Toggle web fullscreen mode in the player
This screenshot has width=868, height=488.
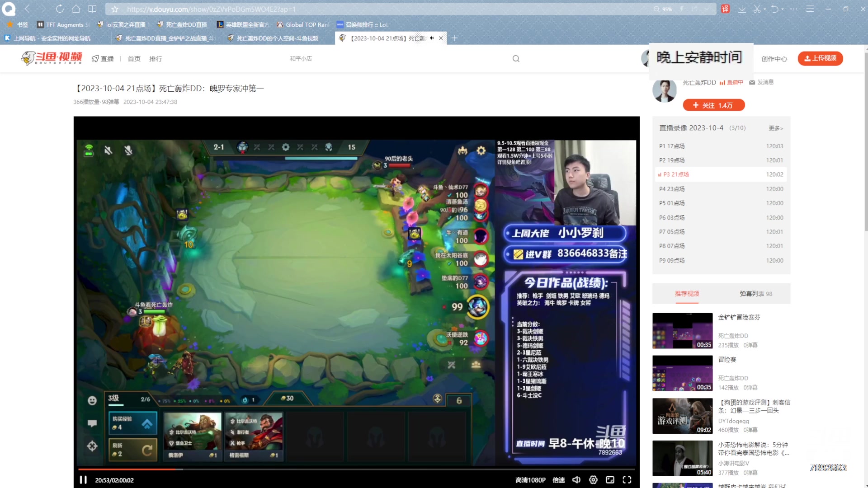610,480
